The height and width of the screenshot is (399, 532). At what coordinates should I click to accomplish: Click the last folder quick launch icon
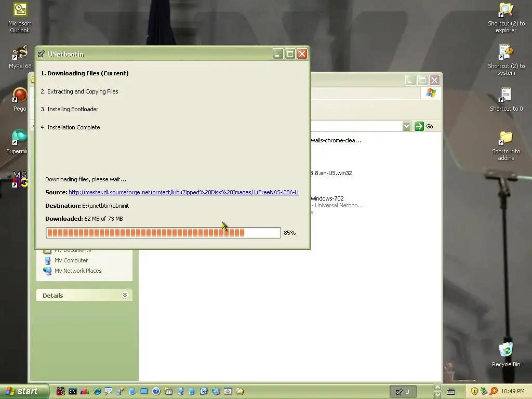(x=240, y=391)
